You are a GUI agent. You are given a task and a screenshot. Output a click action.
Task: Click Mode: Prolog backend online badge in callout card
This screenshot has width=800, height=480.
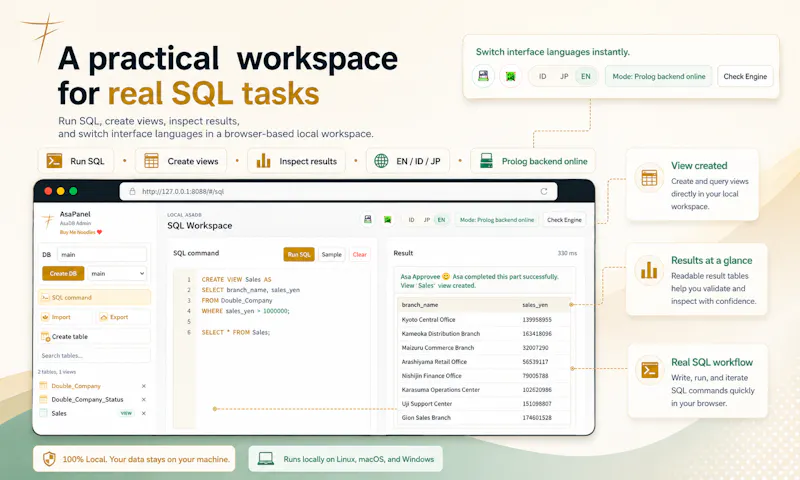pyautogui.click(x=659, y=77)
